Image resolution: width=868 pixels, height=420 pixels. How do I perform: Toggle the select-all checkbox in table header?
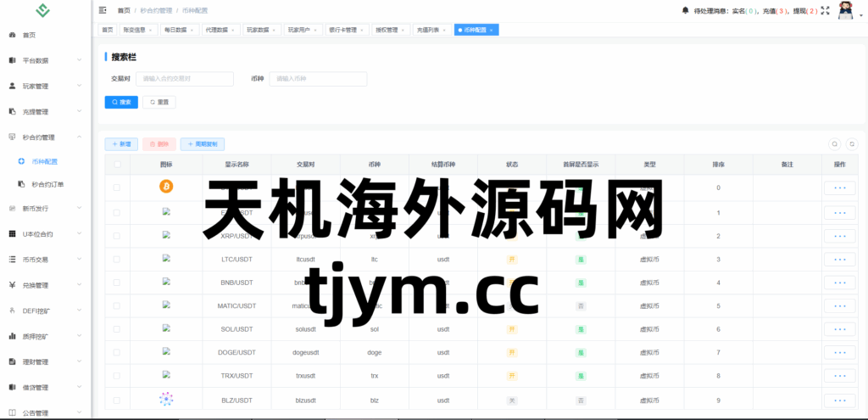[117, 165]
